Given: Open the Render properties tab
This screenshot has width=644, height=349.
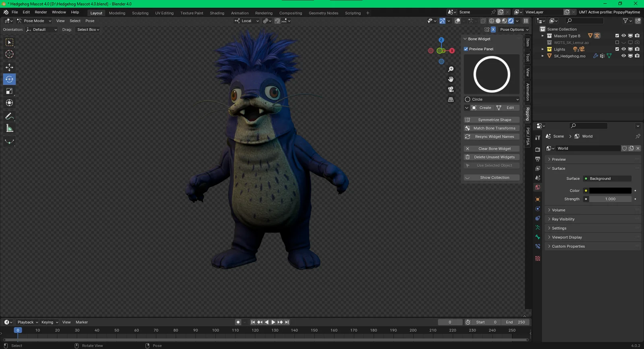Looking at the screenshot, I should (538, 150).
